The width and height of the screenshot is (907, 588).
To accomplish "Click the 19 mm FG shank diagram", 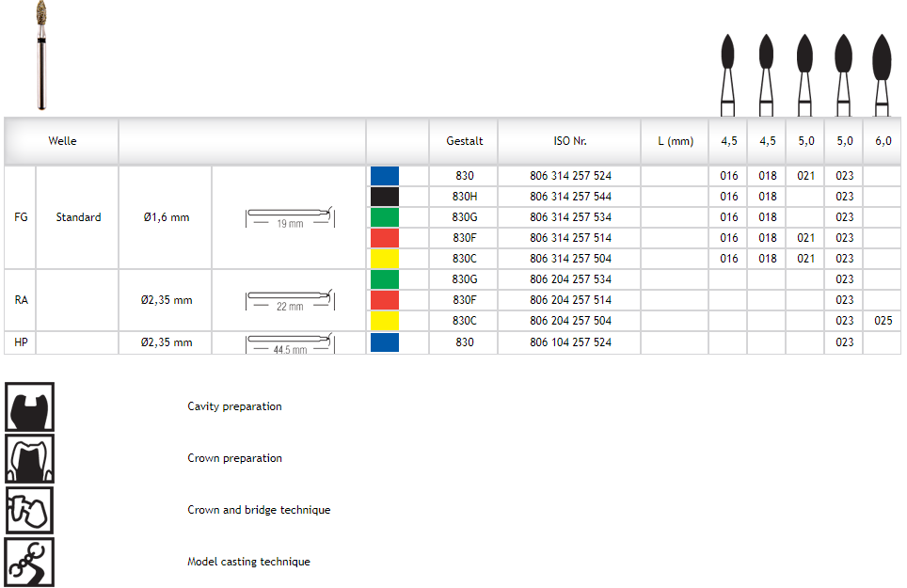I will click(x=289, y=217).
